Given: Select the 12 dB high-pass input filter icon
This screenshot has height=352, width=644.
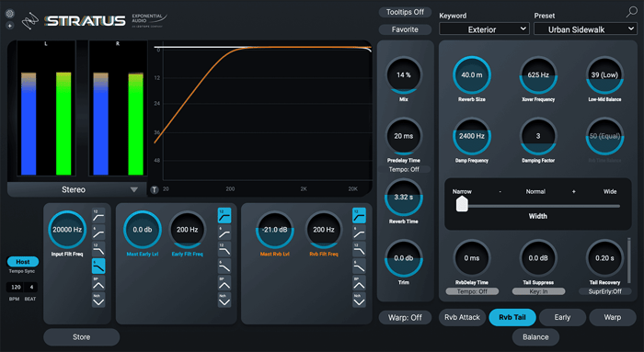Looking at the screenshot, I should click(x=98, y=215).
